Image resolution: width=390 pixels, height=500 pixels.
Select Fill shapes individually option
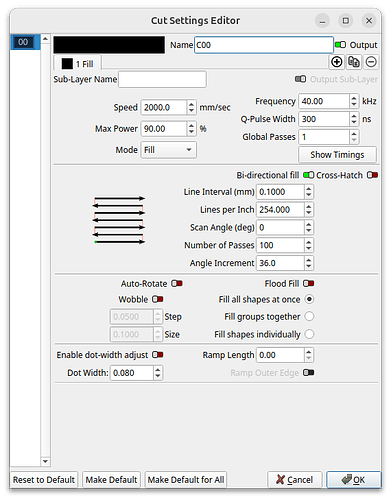tap(309, 334)
